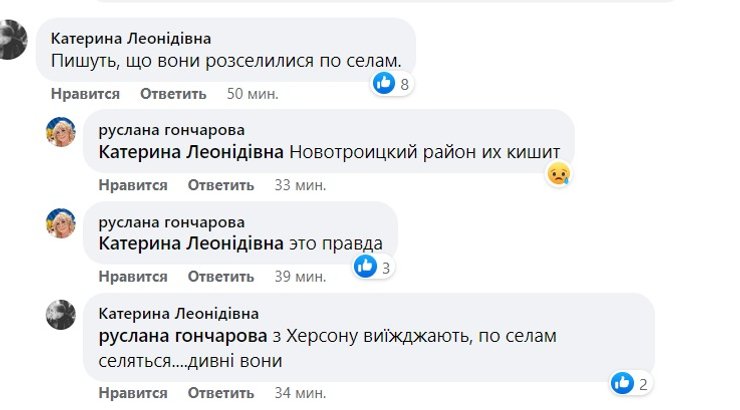
Task: Like the Херсону comment with "Нравится"
Action: (x=133, y=391)
